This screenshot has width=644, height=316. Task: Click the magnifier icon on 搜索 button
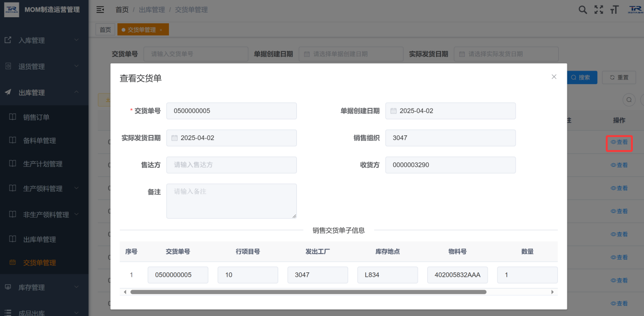click(574, 78)
